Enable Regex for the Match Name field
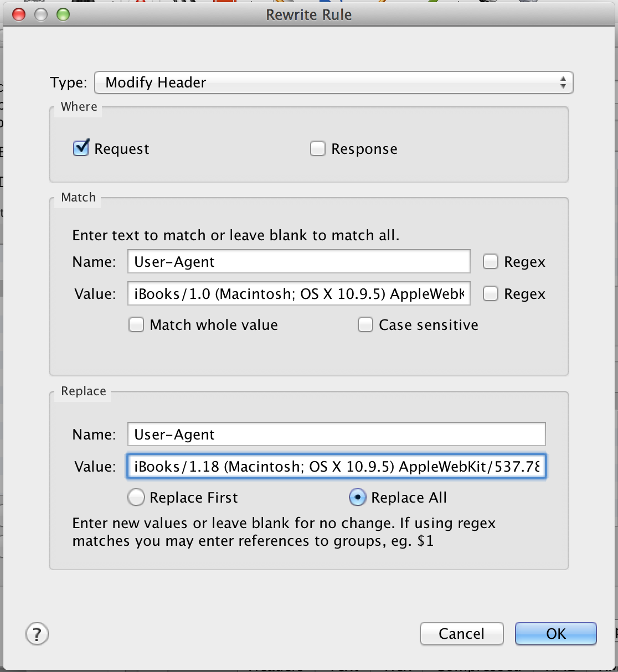Image resolution: width=618 pixels, height=672 pixels. (x=490, y=261)
